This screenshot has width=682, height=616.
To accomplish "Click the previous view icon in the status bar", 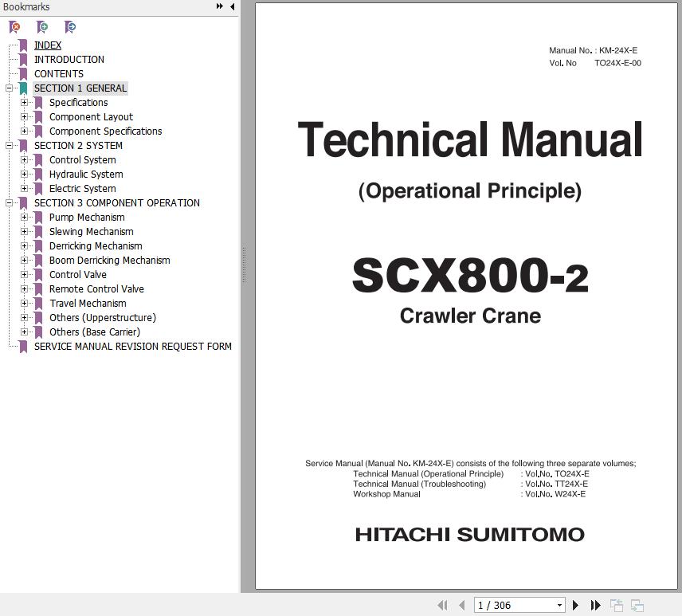I will coord(617,605).
